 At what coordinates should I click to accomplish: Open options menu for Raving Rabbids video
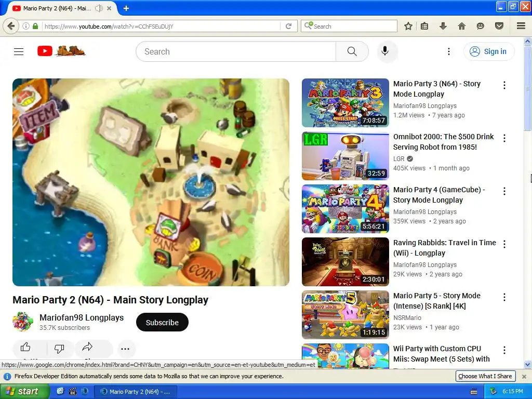(x=504, y=244)
